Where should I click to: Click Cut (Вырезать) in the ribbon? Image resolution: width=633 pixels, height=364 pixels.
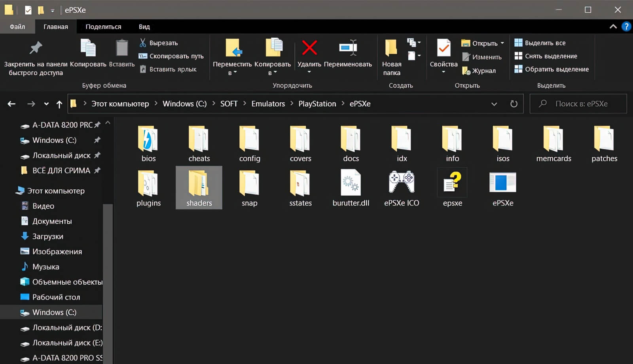coord(159,43)
